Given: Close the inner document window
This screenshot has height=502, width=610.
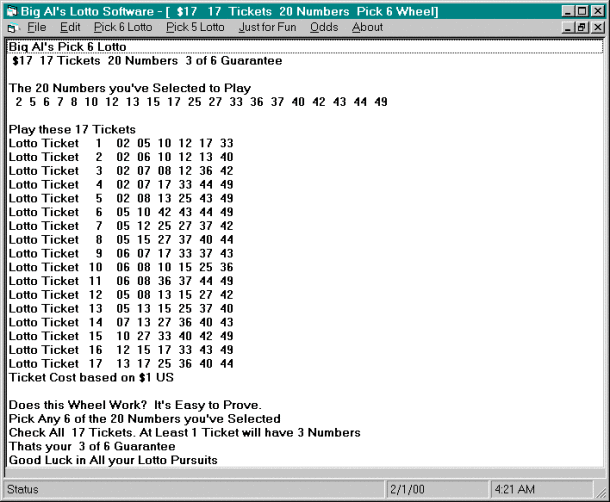Looking at the screenshot, I should 597,27.
